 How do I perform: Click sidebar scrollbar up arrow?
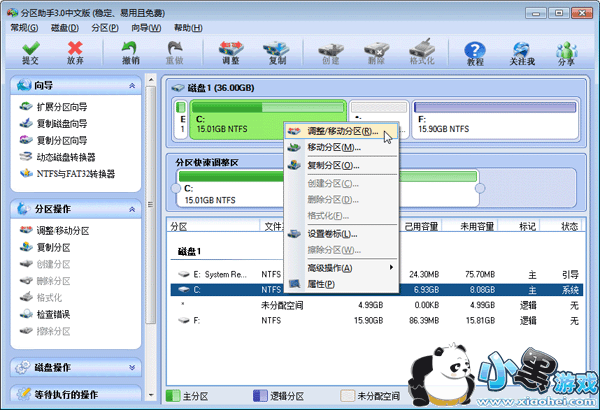151,79
